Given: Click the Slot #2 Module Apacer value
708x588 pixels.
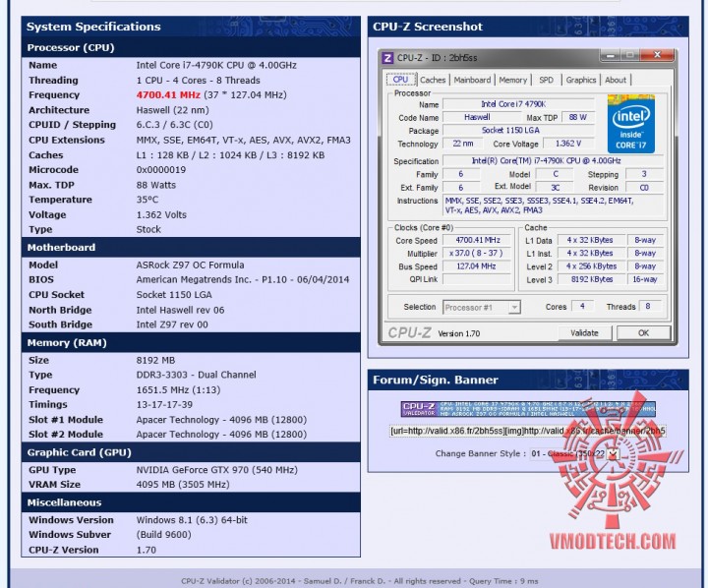Looking at the screenshot, I should click(221, 435).
